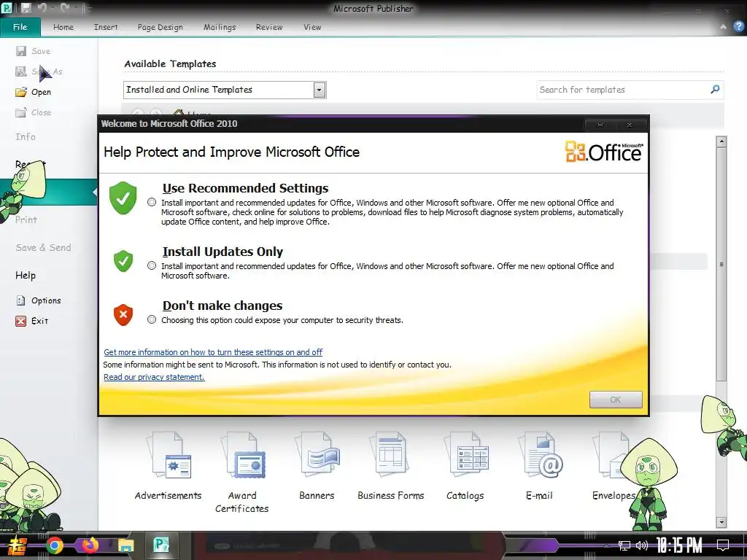
Task: Click the template search magnifier icon
Action: click(x=715, y=89)
